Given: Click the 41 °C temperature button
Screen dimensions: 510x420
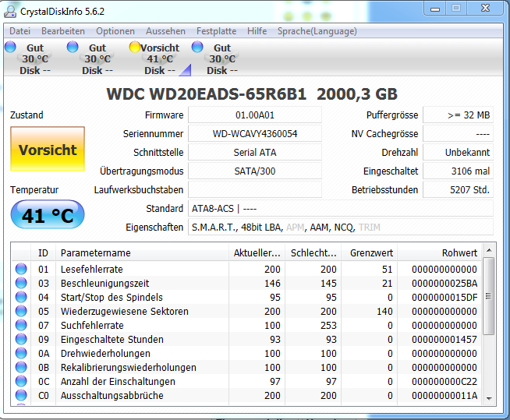Looking at the screenshot, I should 48,214.
